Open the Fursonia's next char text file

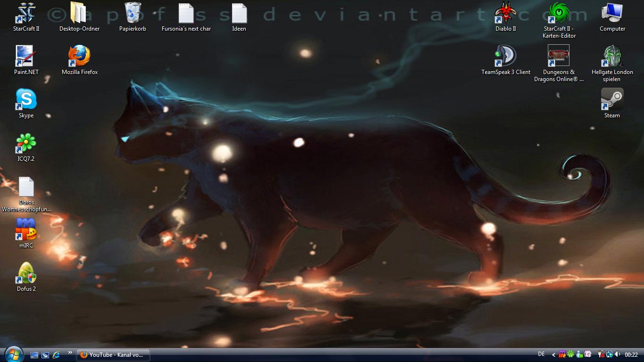point(186,17)
